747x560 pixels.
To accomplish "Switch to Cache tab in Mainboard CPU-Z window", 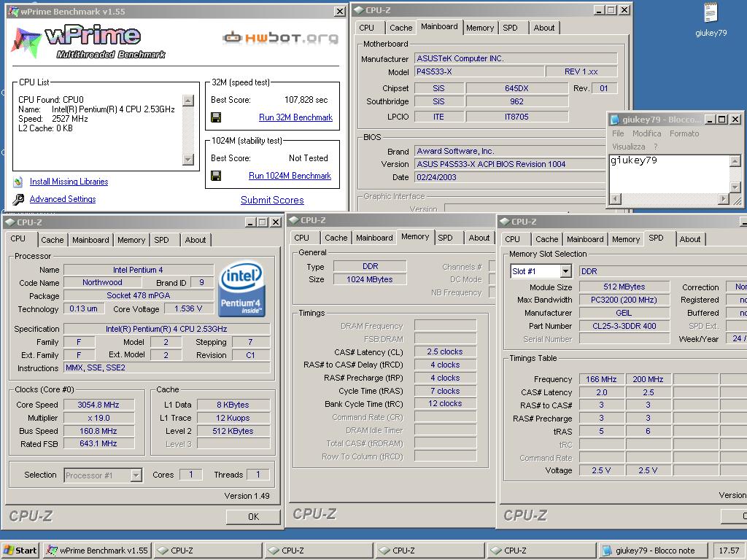I will pyautogui.click(x=400, y=28).
